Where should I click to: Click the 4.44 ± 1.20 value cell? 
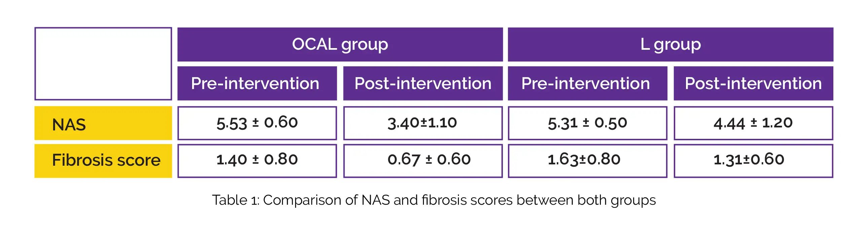point(753,123)
